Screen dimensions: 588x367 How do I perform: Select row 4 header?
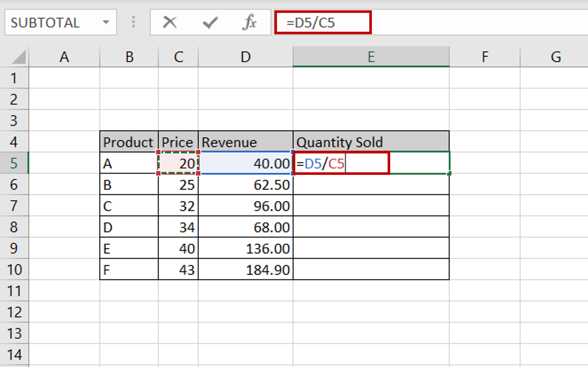[x=14, y=142]
